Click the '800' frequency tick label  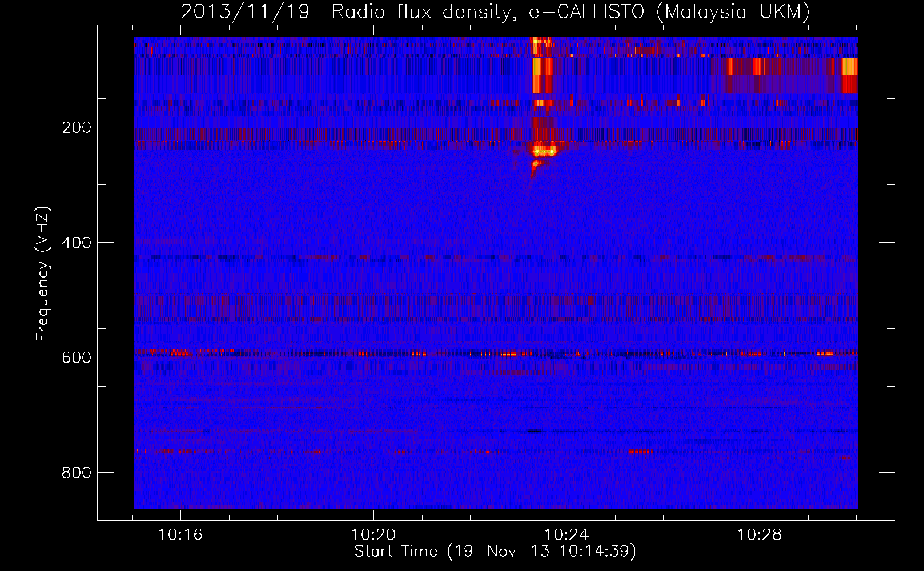[x=77, y=473]
